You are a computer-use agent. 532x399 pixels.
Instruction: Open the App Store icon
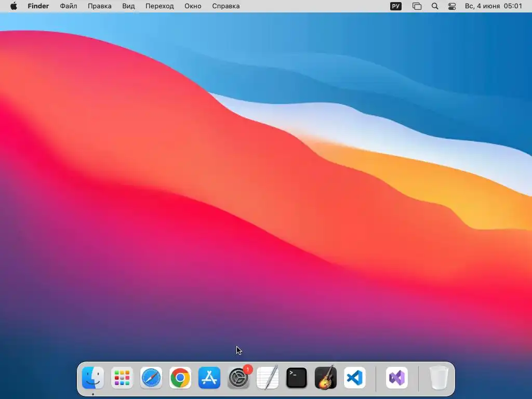click(x=209, y=378)
